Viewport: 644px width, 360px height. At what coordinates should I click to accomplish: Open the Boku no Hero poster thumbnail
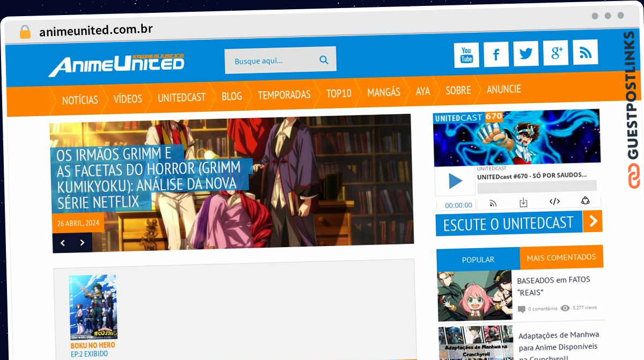tap(93, 307)
